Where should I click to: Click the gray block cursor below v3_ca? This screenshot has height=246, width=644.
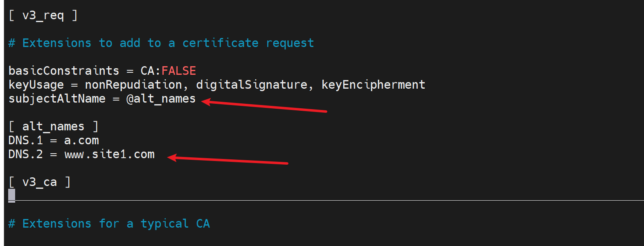[11, 195]
